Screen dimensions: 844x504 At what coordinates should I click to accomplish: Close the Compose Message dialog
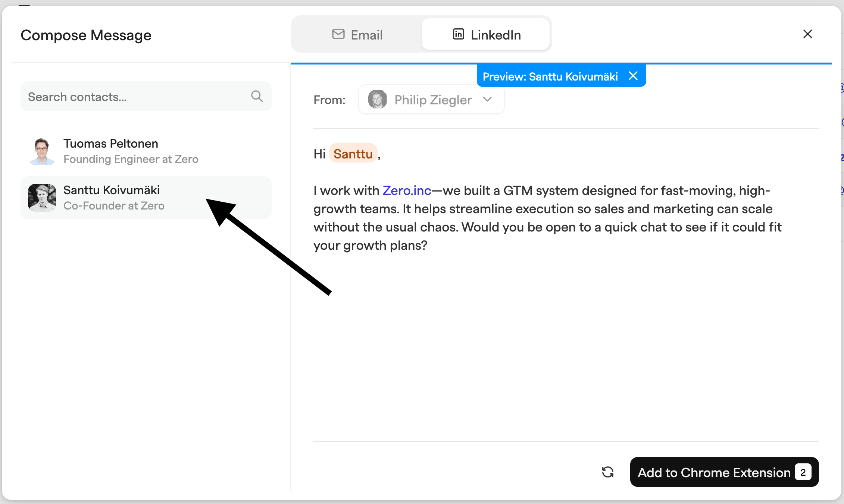coord(808,34)
